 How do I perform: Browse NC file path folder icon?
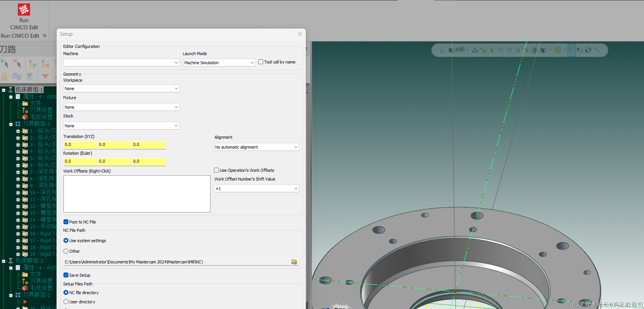[x=294, y=262]
